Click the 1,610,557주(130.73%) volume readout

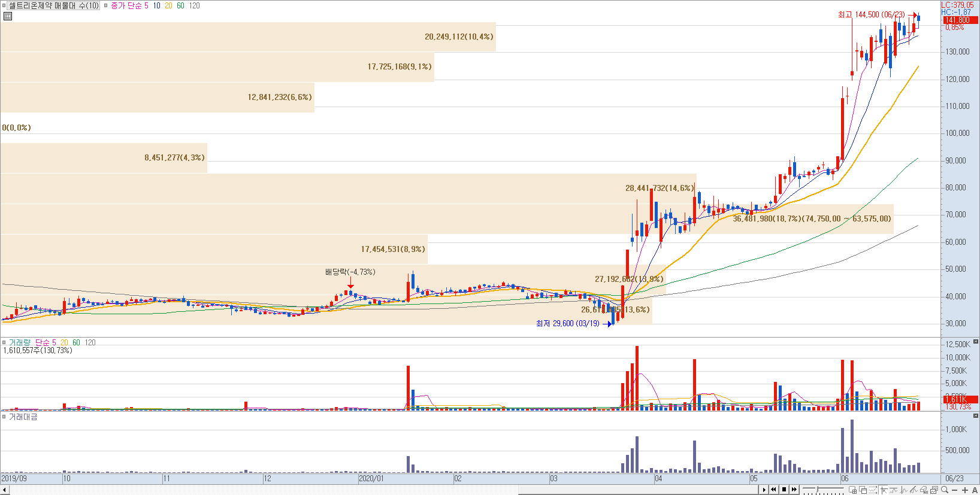[x=38, y=350]
